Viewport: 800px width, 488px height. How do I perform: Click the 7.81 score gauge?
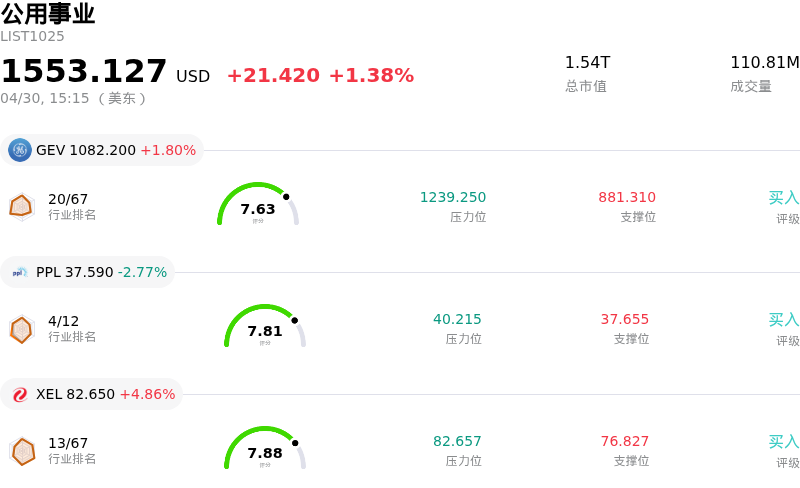click(x=265, y=327)
